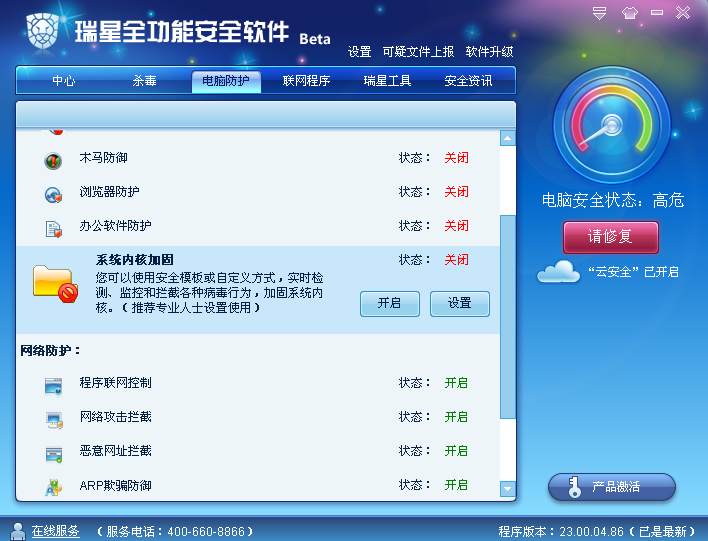Switch to the 杀毒 tab
708x541 pixels.
144,81
